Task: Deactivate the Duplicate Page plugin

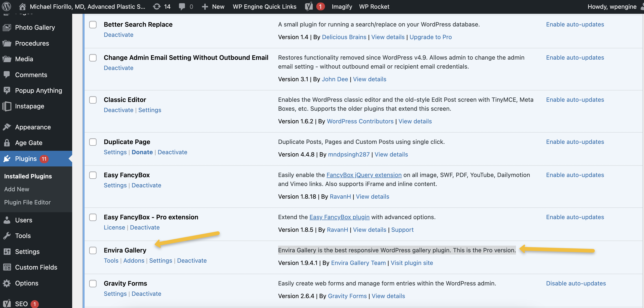Action: pos(172,152)
